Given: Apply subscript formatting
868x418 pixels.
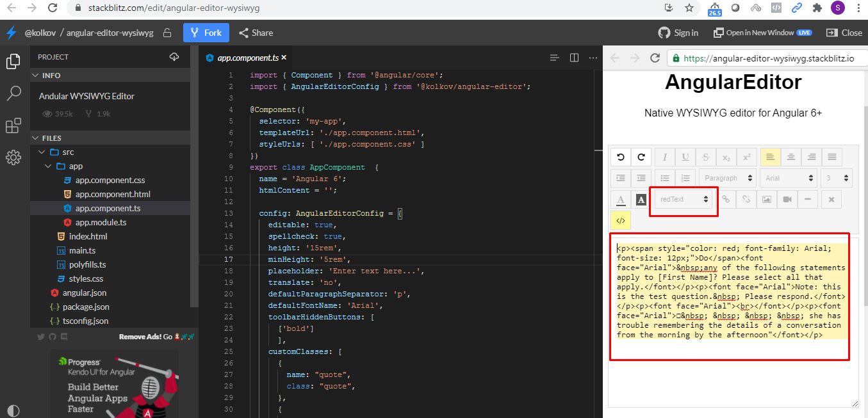Looking at the screenshot, I should coord(726,157).
